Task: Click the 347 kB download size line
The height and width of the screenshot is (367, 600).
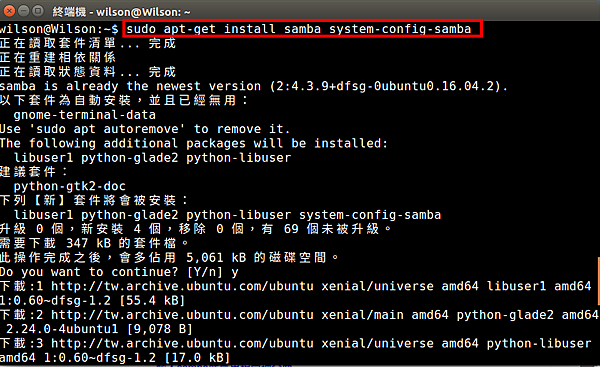Action: (94, 243)
